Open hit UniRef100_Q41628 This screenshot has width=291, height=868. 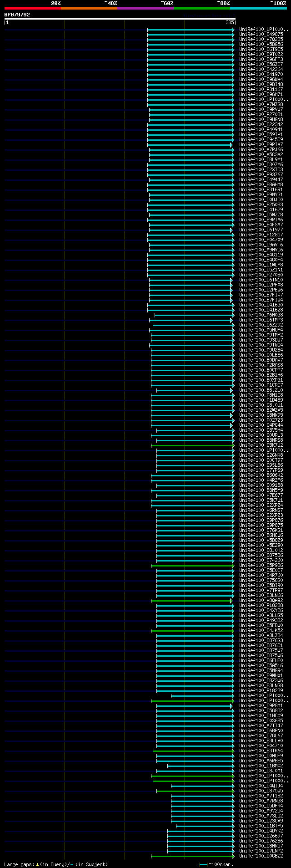261,310
